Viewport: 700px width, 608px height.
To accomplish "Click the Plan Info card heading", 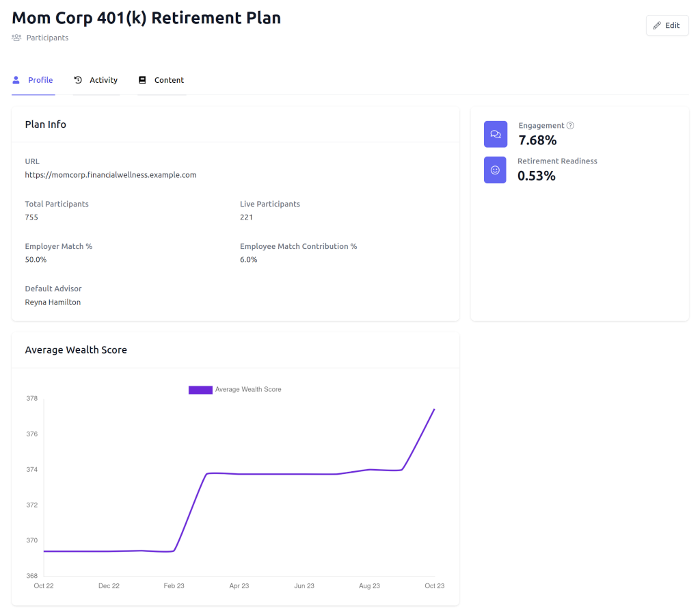I will (x=46, y=124).
